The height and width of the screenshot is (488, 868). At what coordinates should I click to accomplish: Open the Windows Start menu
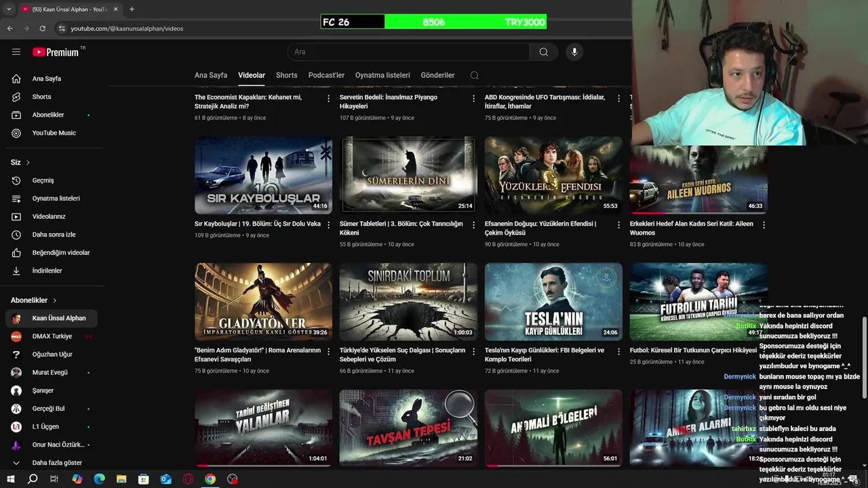(x=10, y=479)
